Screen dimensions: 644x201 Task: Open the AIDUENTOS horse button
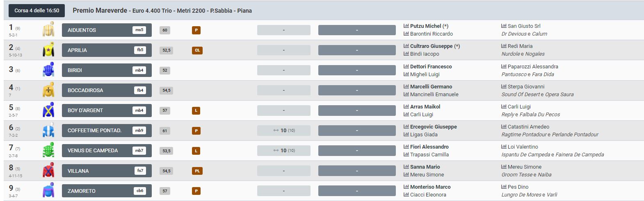tap(107, 30)
